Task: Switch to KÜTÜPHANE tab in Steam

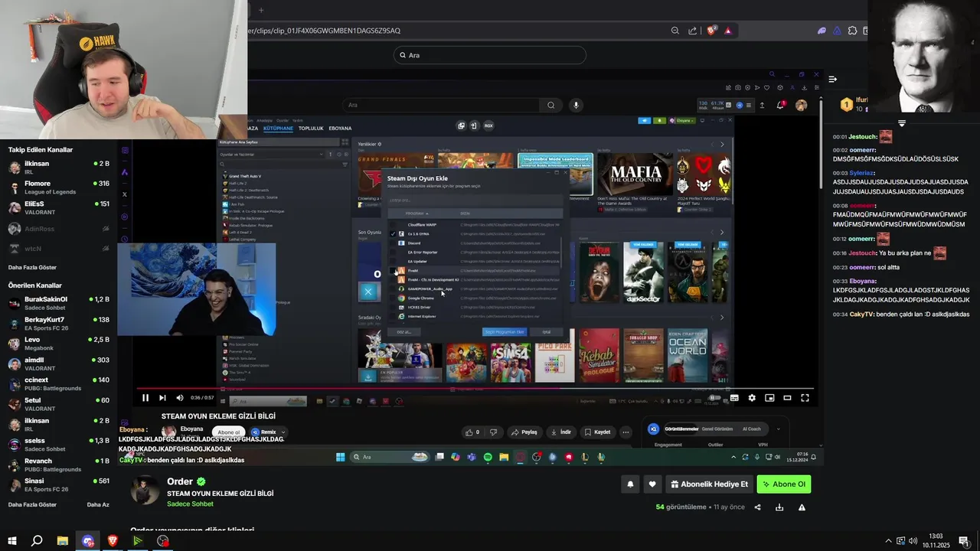Action: [x=278, y=128]
